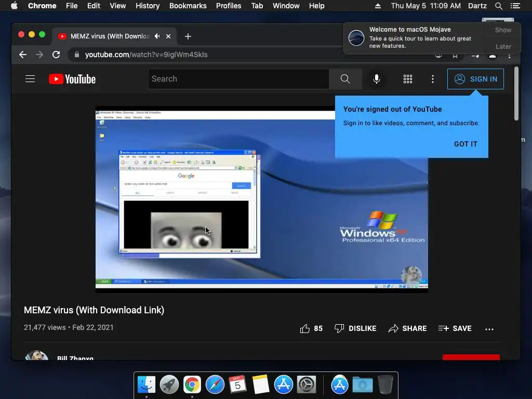
Task: Share the video via SHARE button
Action: 407,328
